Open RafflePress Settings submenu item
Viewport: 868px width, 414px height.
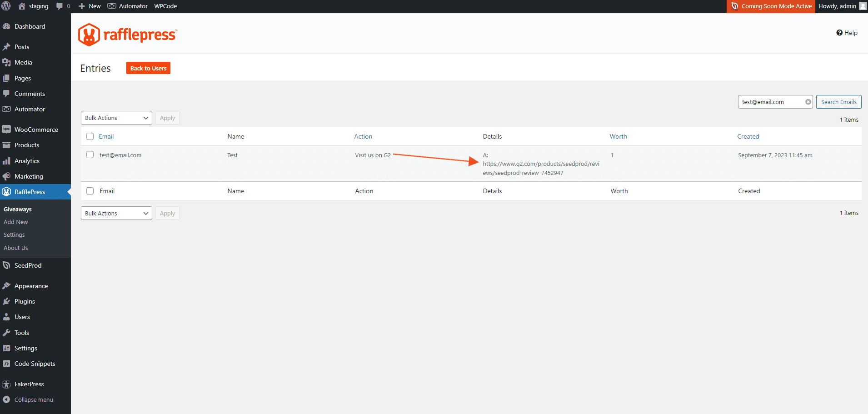click(x=14, y=235)
